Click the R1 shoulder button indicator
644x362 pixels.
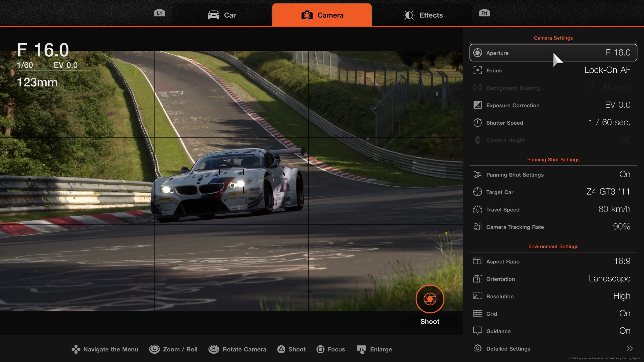484,13
